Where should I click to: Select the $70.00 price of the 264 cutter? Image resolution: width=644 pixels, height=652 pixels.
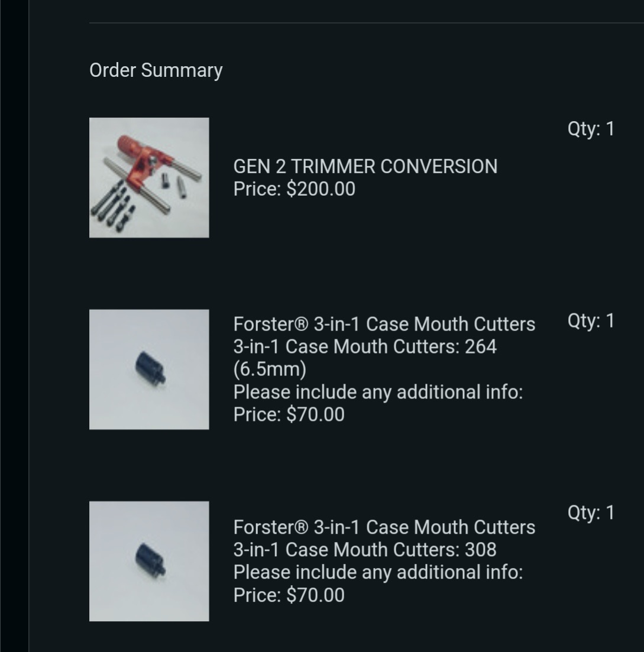pos(315,414)
